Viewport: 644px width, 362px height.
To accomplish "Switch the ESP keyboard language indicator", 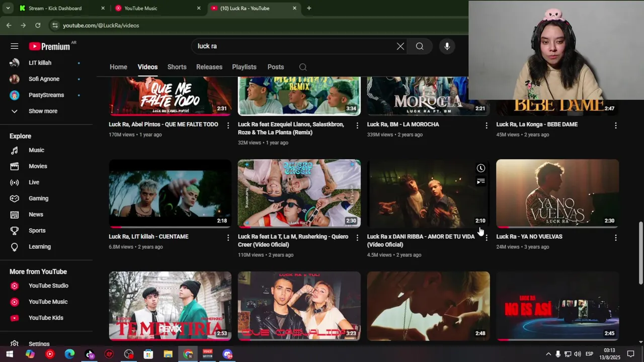I will click(x=589, y=354).
